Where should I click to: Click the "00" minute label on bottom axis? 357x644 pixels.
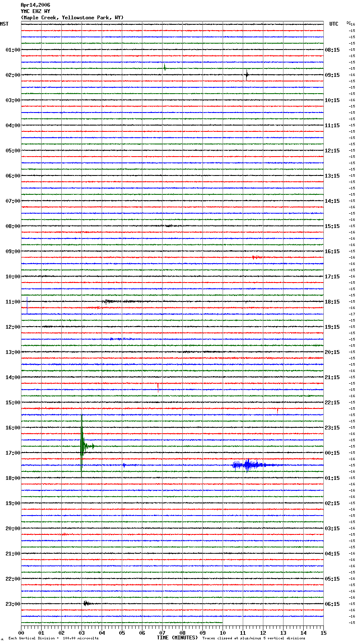click(21, 633)
